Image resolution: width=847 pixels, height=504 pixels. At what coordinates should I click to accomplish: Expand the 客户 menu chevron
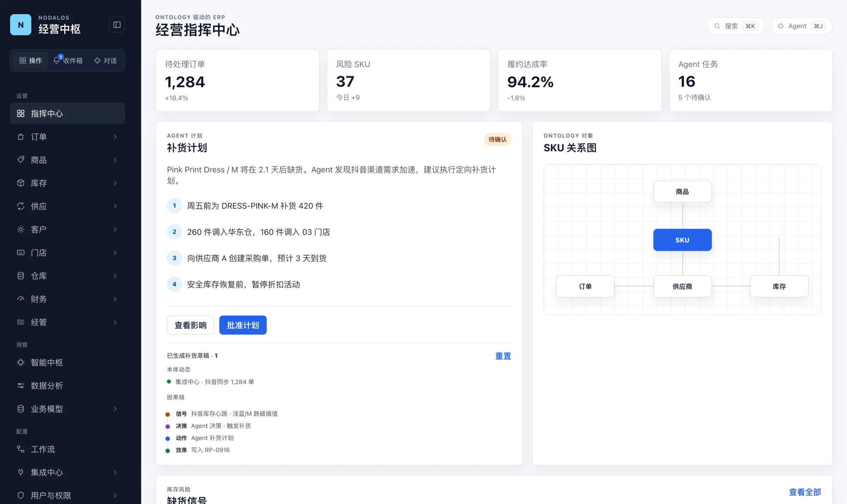click(x=115, y=229)
